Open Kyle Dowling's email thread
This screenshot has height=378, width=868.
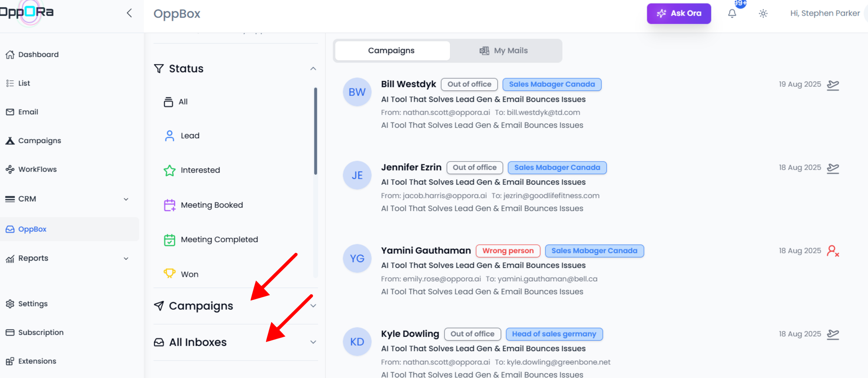(x=483, y=348)
